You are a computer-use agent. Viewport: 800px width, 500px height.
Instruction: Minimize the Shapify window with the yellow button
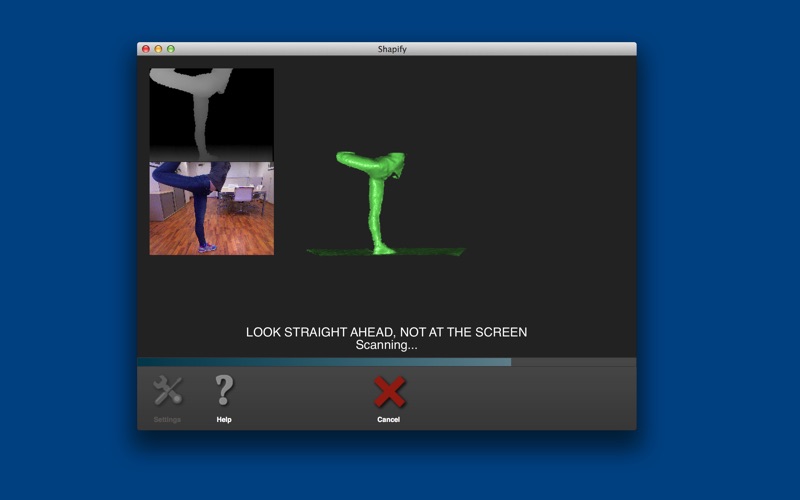click(158, 48)
